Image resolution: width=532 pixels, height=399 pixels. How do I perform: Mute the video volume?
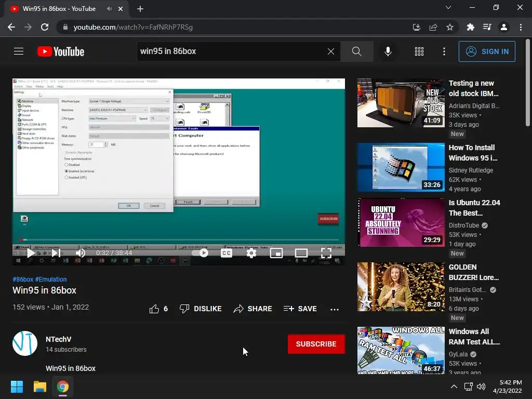[81, 253]
